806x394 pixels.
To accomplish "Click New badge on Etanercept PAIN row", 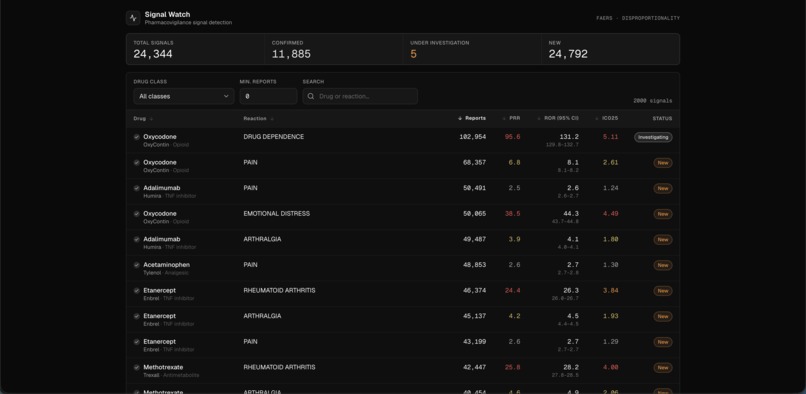I will (x=663, y=342).
